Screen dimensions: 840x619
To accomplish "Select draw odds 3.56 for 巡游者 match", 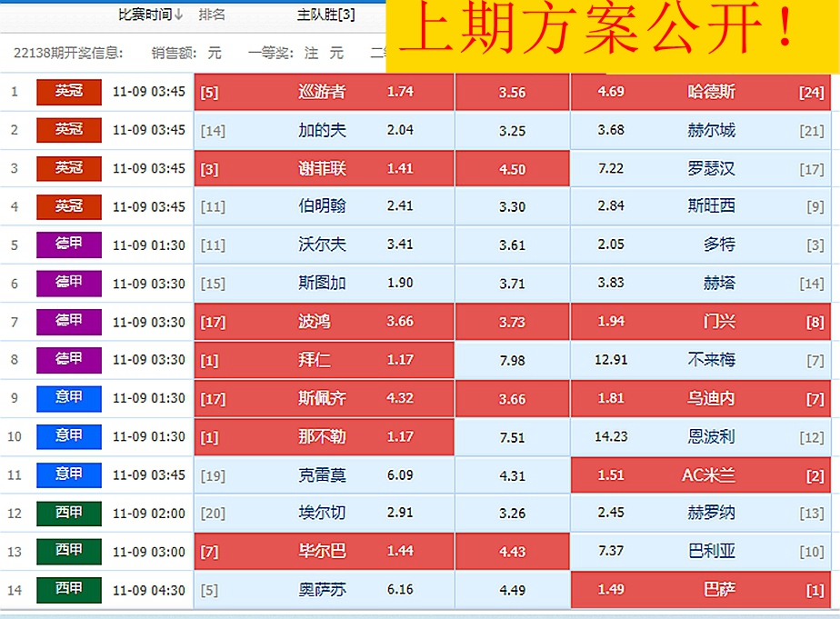I will point(512,92).
